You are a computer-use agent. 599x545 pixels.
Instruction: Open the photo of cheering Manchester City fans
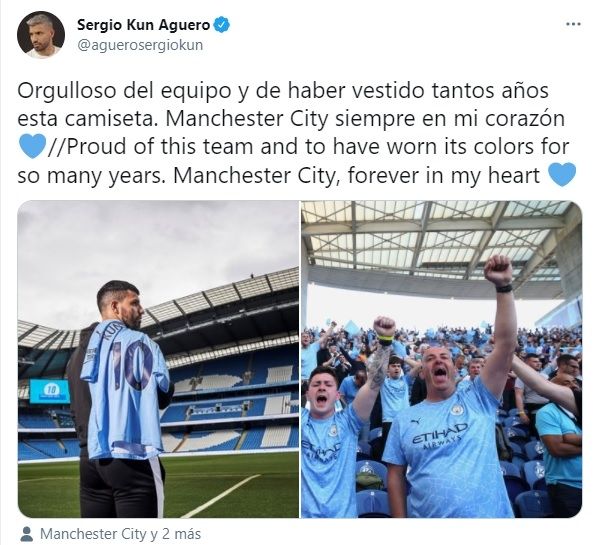pyautogui.click(x=442, y=359)
